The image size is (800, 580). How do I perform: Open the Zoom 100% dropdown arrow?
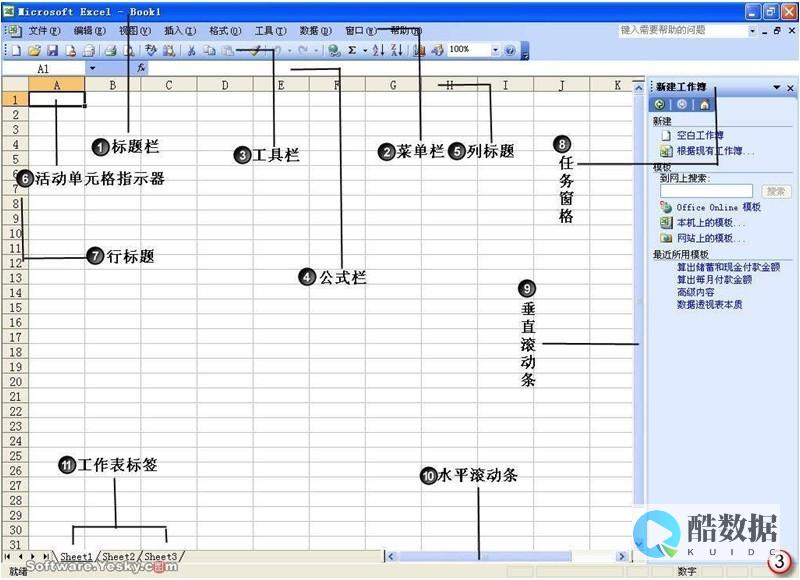(x=495, y=50)
